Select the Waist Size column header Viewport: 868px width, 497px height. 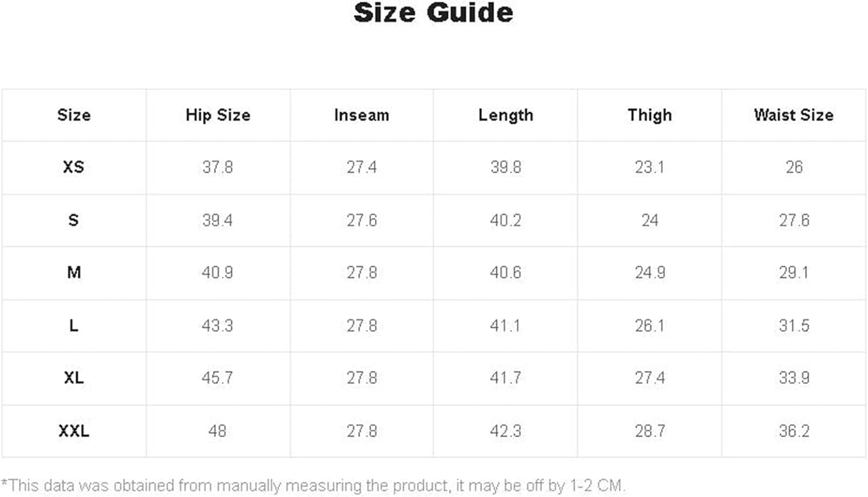(793, 115)
